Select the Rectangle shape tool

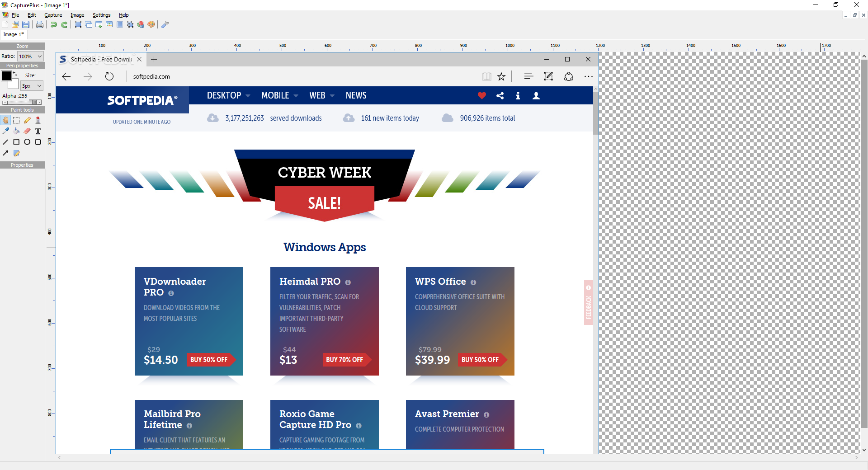pyautogui.click(x=16, y=142)
